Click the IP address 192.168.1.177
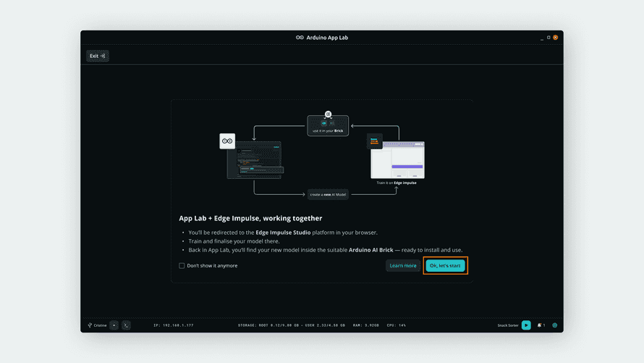Screen dimensions: 644x363 pyautogui.click(x=174, y=325)
